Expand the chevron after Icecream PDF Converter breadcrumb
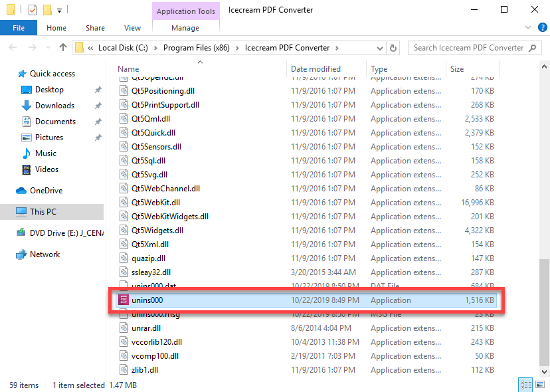The width and height of the screenshot is (550, 392). point(337,48)
